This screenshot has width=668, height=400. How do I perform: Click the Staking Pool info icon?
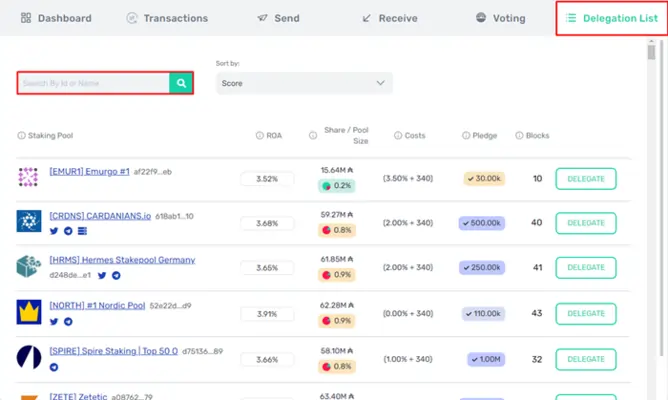[x=21, y=135]
